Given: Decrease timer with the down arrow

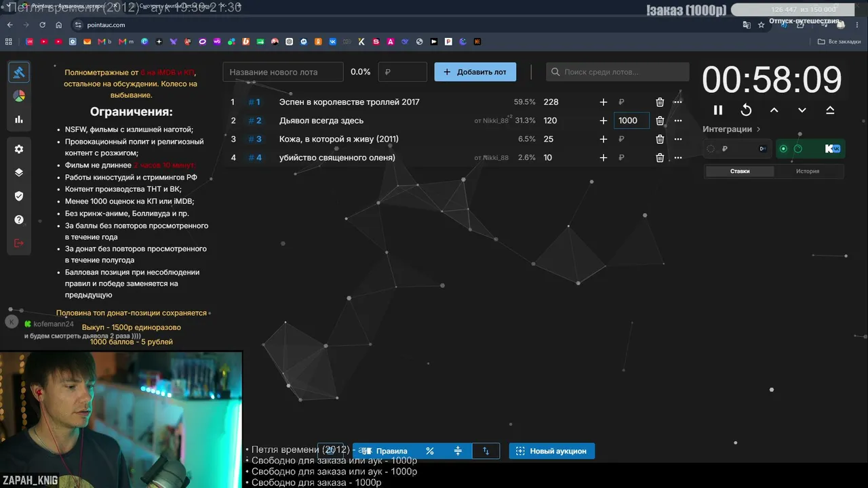Looking at the screenshot, I should [x=802, y=110].
